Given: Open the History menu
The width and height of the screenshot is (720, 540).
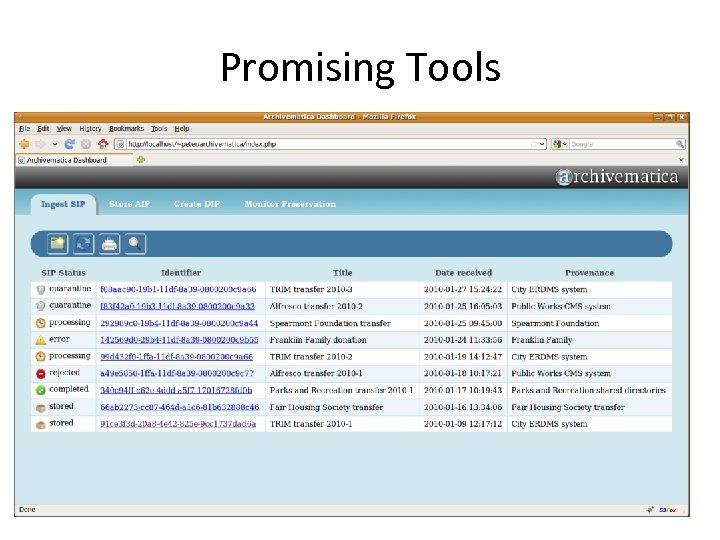Looking at the screenshot, I should (90, 129).
